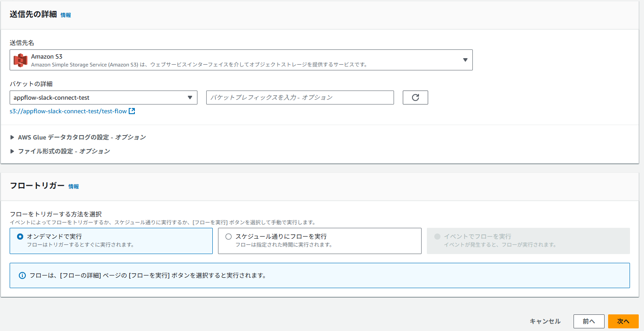This screenshot has width=644, height=331.
Task: Open the appflow-slack-connect-test bucket dropdown
Action: tap(103, 98)
